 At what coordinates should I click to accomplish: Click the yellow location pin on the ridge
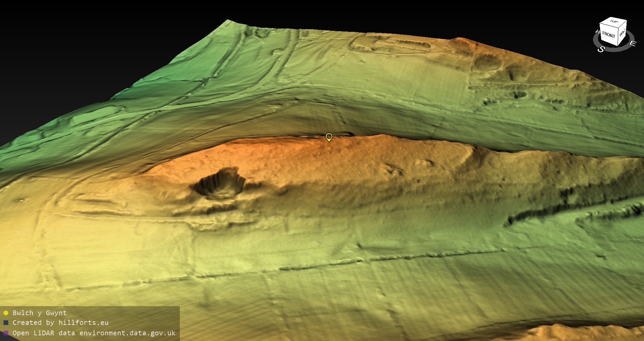pos(329,137)
